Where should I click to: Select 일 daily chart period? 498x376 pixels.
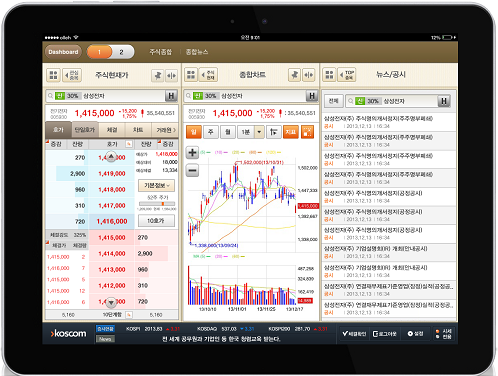click(194, 132)
